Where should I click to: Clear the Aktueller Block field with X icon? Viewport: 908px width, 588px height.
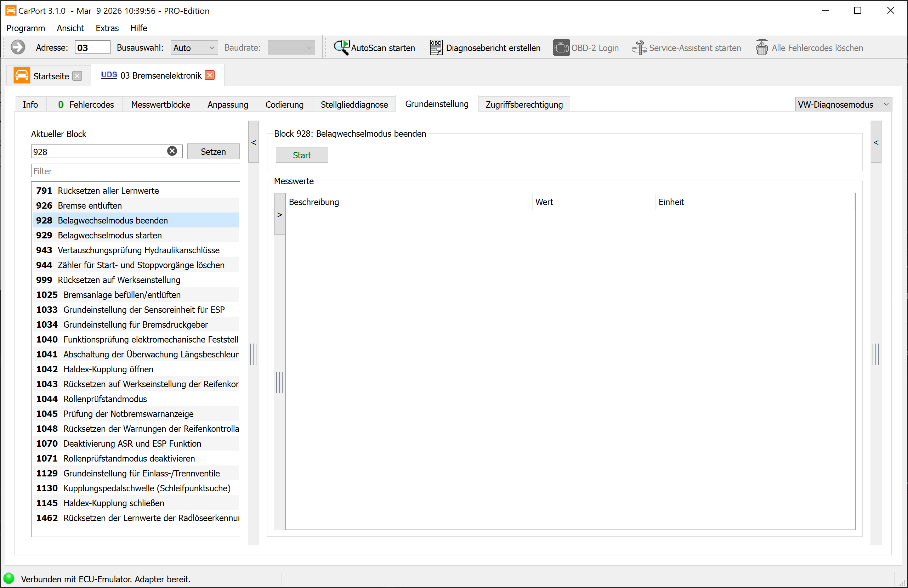click(172, 151)
